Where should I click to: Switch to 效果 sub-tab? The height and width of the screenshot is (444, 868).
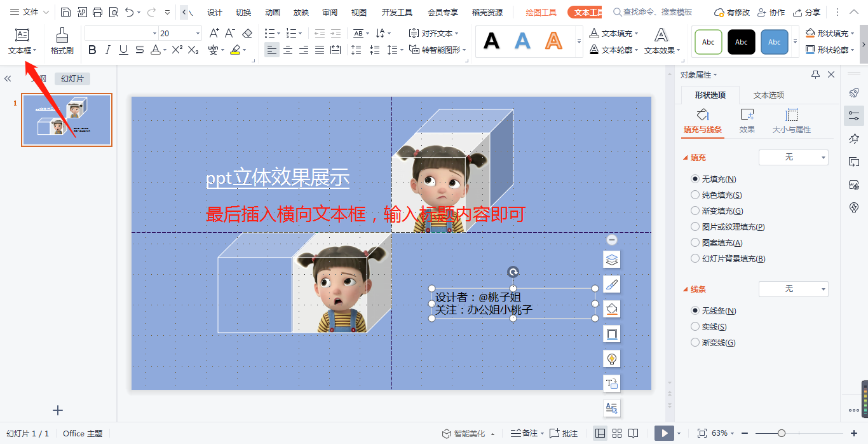747,121
